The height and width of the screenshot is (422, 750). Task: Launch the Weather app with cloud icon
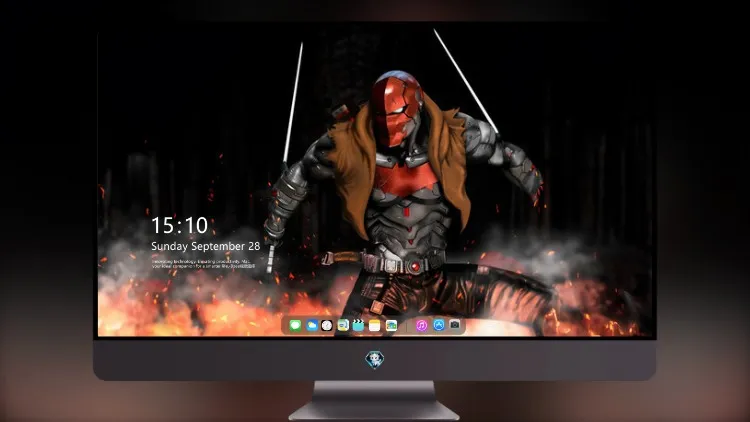click(311, 326)
